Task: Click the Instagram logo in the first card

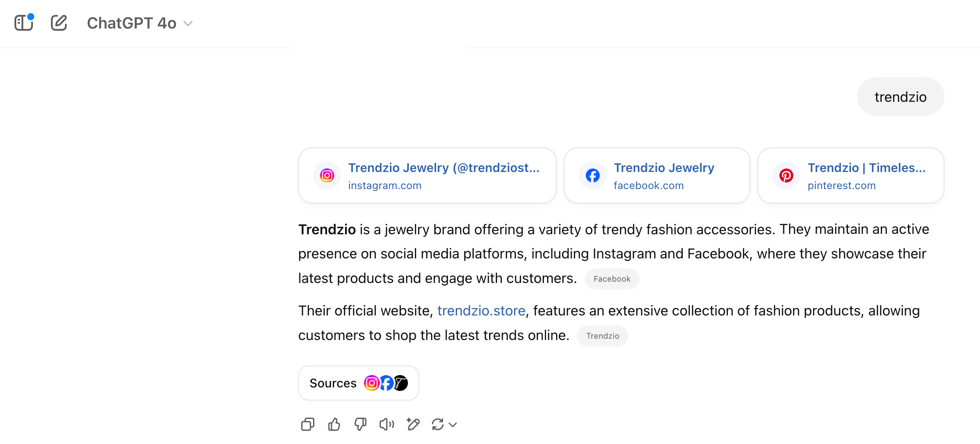Action: tap(327, 175)
